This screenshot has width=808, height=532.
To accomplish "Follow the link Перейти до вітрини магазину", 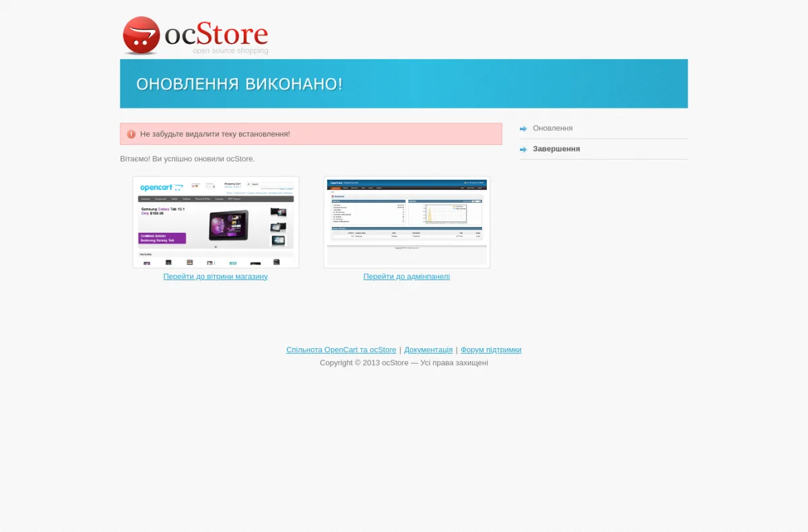I will point(215,276).
